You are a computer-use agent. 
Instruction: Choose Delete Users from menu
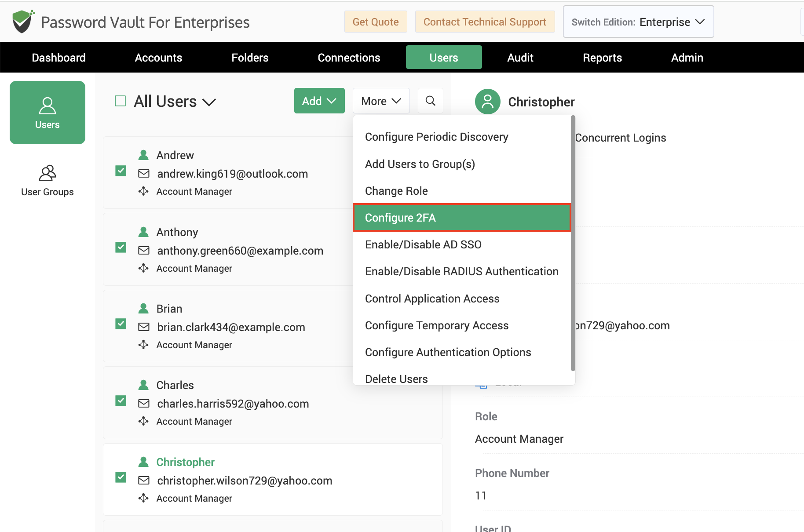coord(462,378)
